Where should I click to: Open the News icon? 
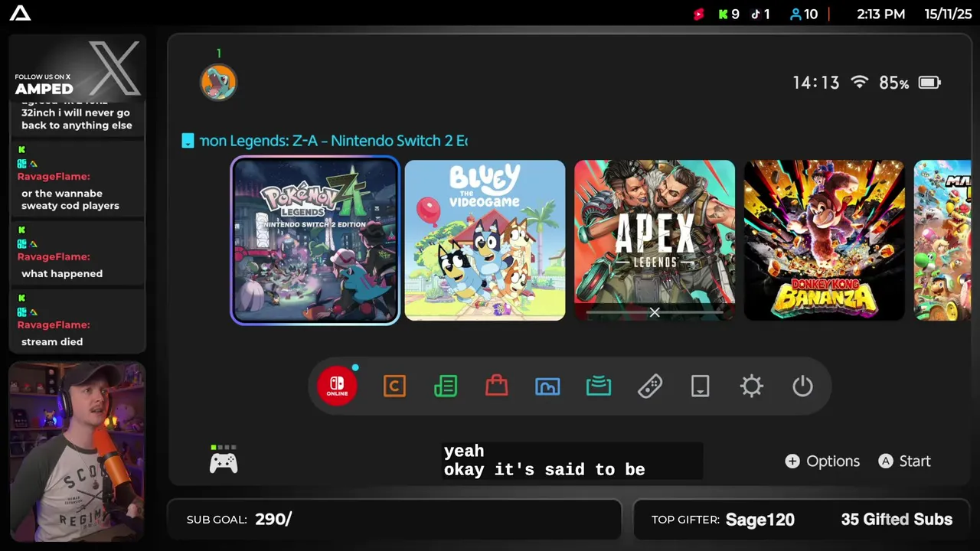pyautogui.click(x=446, y=386)
